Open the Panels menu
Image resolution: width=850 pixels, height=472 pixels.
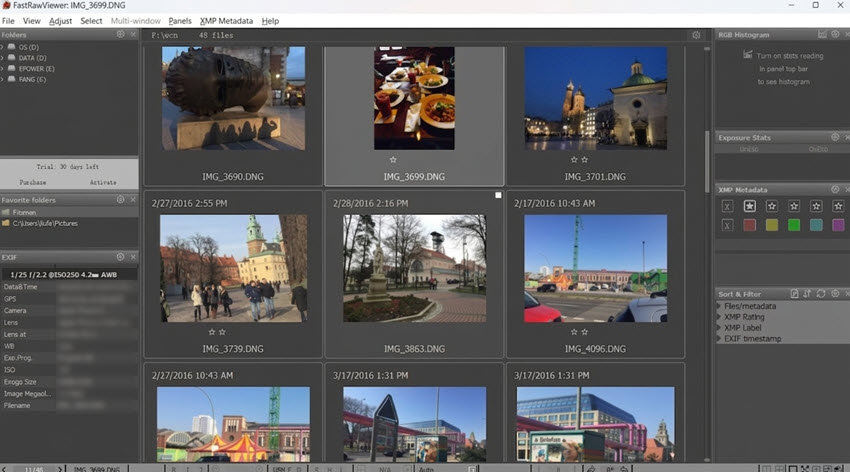[180, 21]
